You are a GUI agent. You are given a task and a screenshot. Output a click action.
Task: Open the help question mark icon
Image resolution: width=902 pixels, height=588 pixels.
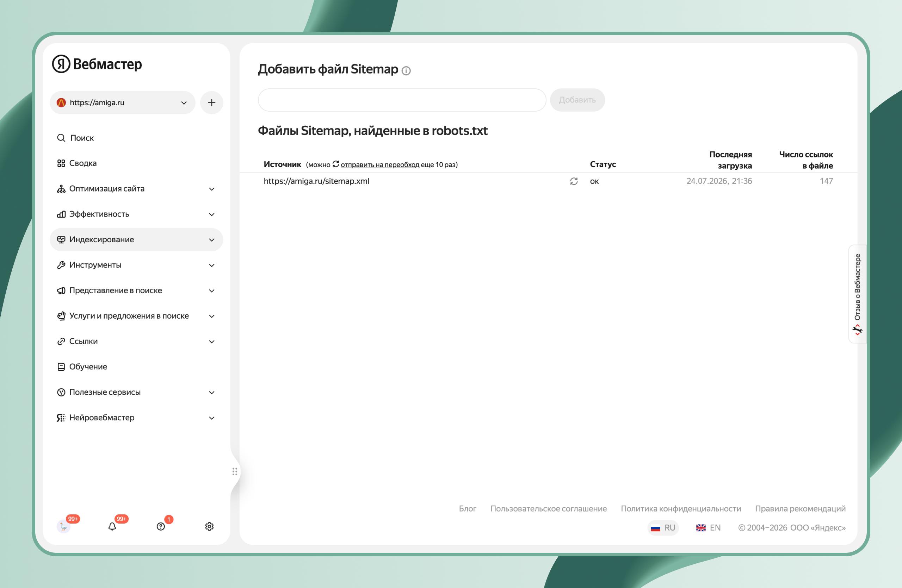pyautogui.click(x=161, y=527)
